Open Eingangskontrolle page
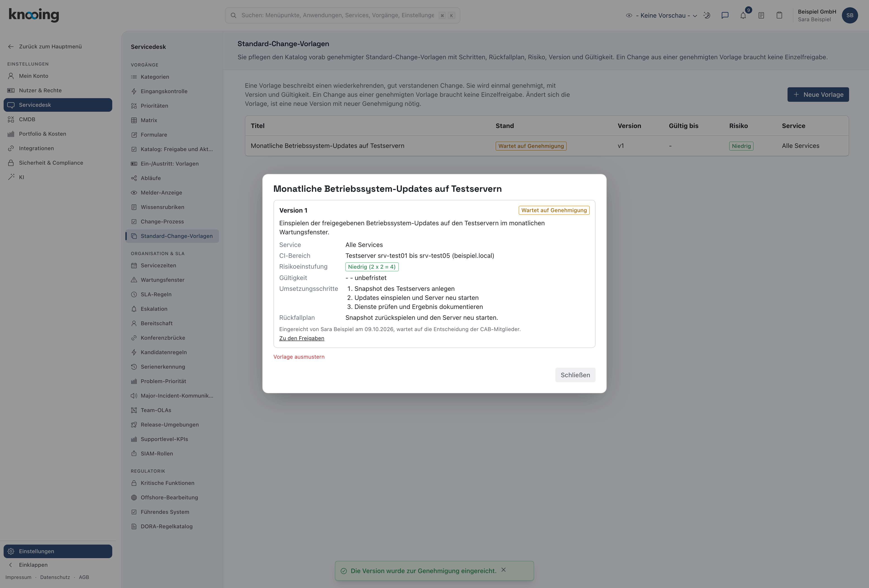 pos(172,91)
